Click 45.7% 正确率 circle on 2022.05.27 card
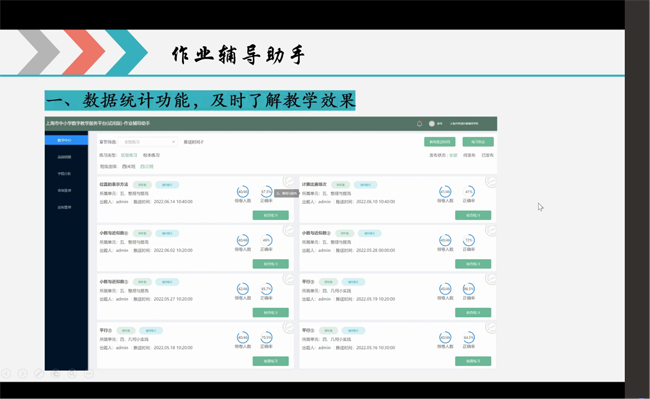 point(266,289)
